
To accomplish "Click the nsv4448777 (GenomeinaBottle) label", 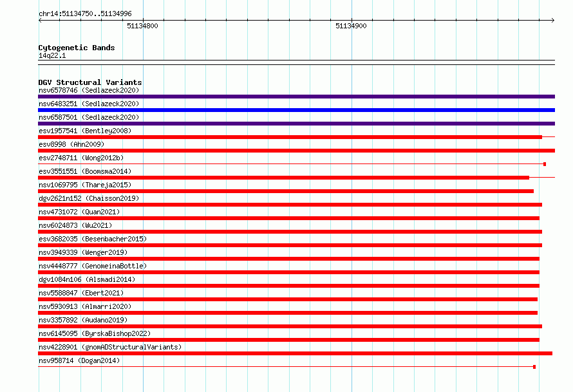I will point(93,266).
